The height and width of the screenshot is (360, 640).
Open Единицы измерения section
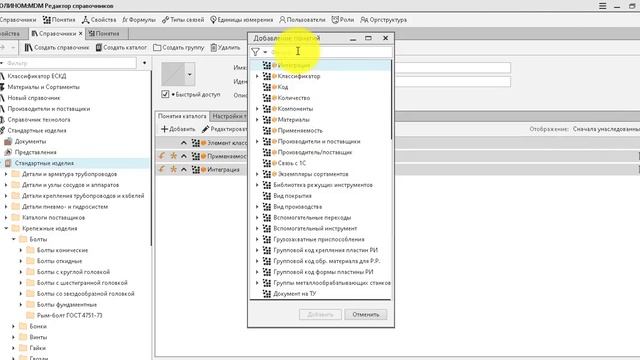tap(241, 20)
